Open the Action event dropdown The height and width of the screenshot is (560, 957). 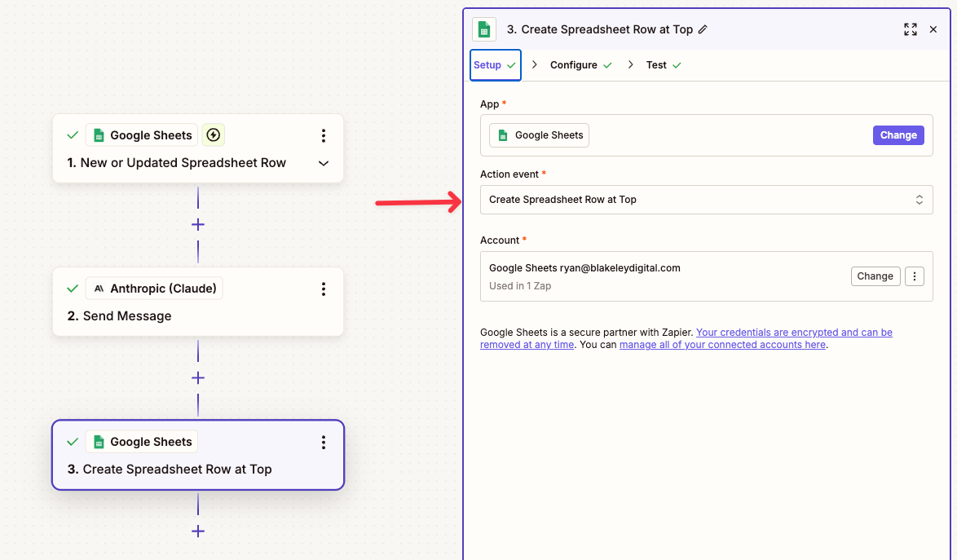click(706, 200)
